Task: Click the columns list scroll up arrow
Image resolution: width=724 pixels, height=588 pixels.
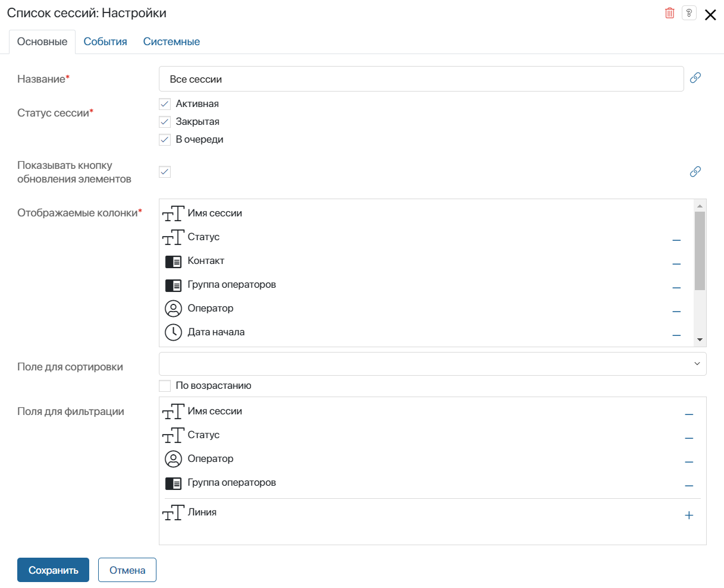Action: 700,206
